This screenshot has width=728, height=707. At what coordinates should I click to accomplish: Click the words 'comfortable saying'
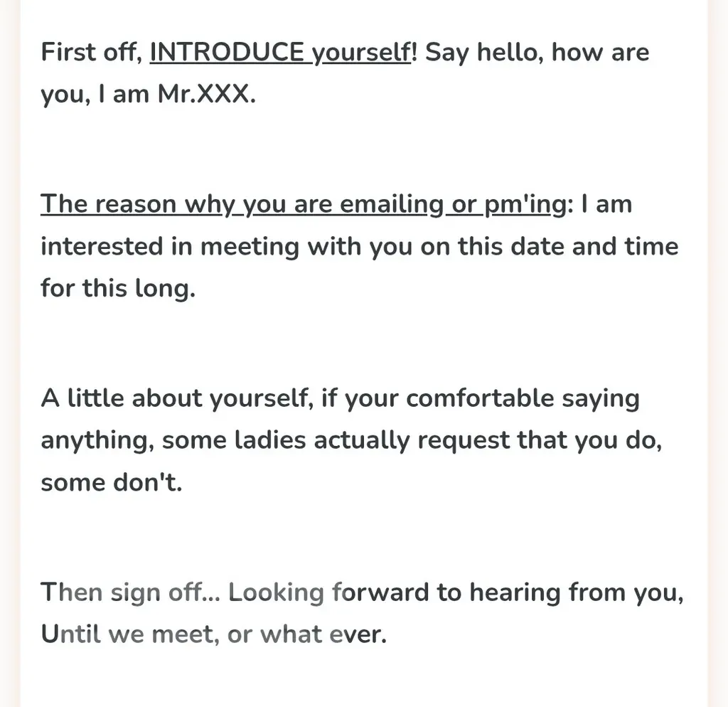pyautogui.click(x=523, y=398)
